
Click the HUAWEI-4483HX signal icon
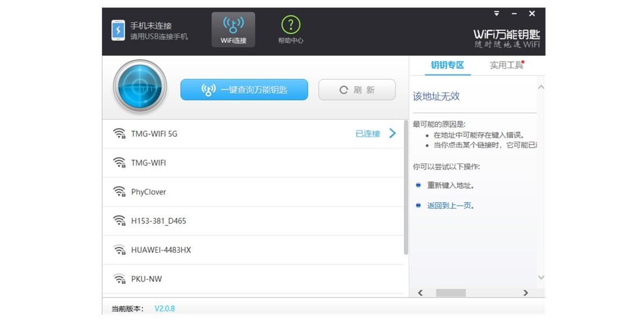pos(119,250)
